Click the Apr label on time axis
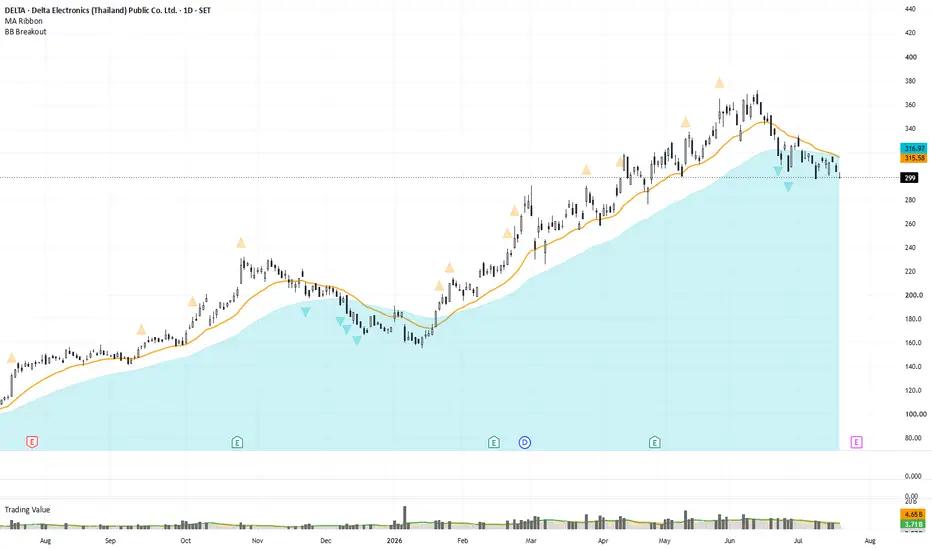This screenshot has height=550, width=932. pos(603,540)
